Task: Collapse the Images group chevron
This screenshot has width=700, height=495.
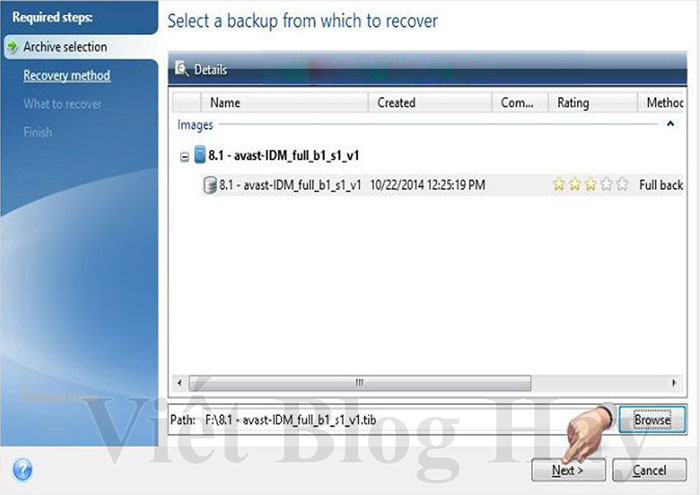Action: [x=670, y=124]
